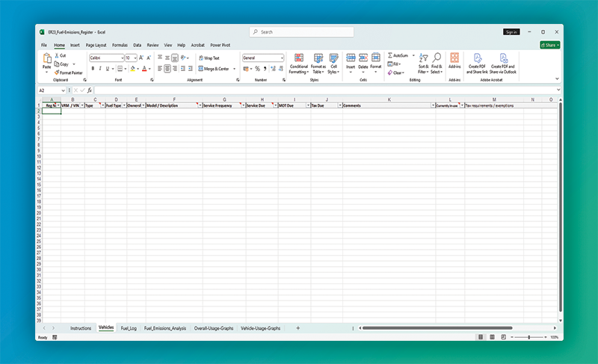Open the Fuel Type column filter dropdown
Image resolution: width=598 pixels, height=364 pixels.
pyautogui.click(x=123, y=105)
